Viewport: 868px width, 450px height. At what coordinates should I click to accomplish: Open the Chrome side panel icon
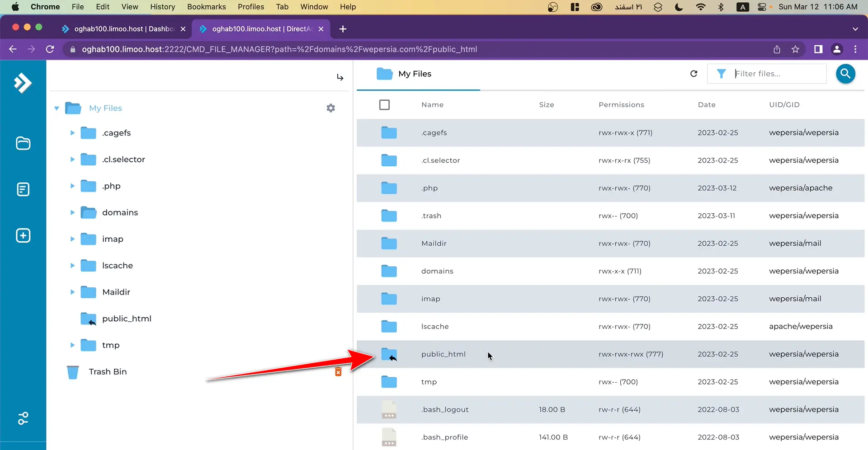tap(818, 49)
